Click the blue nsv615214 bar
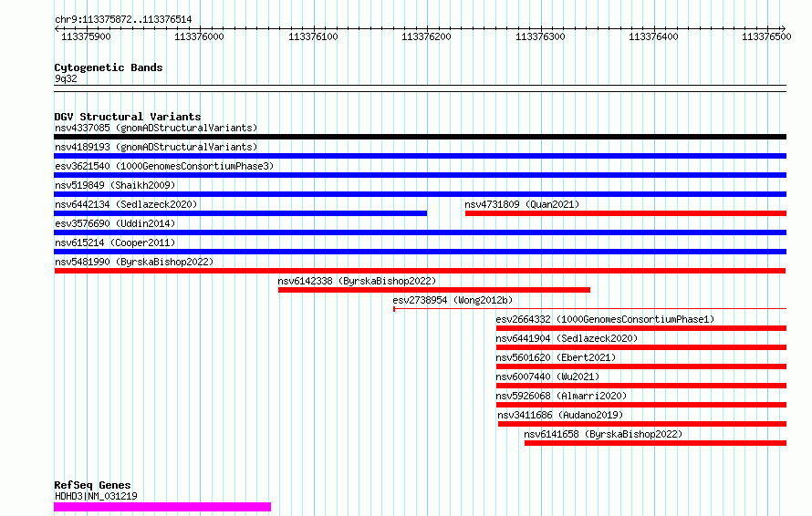The height and width of the screenshot is (516, 812). [x=420, y=252]
